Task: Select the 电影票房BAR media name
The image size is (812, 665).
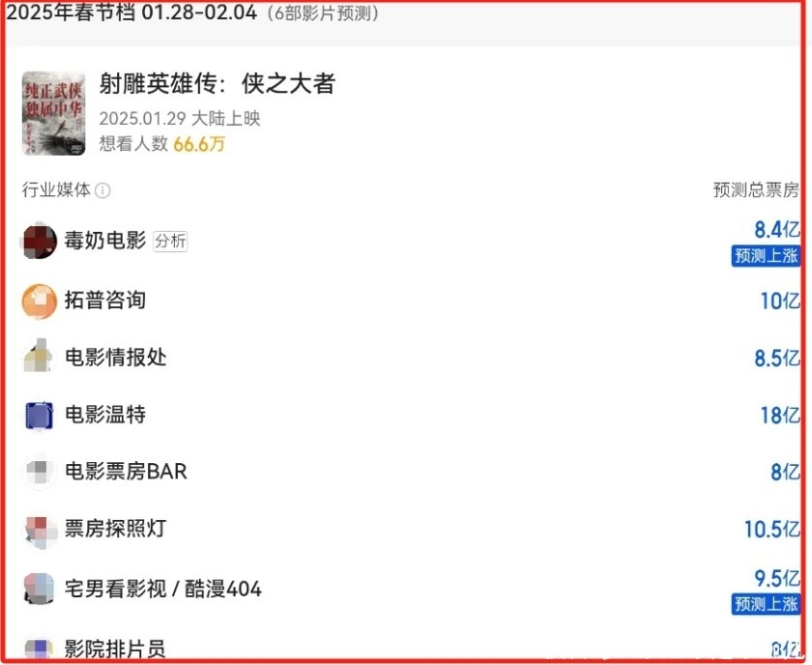Action: click(126, 472)
